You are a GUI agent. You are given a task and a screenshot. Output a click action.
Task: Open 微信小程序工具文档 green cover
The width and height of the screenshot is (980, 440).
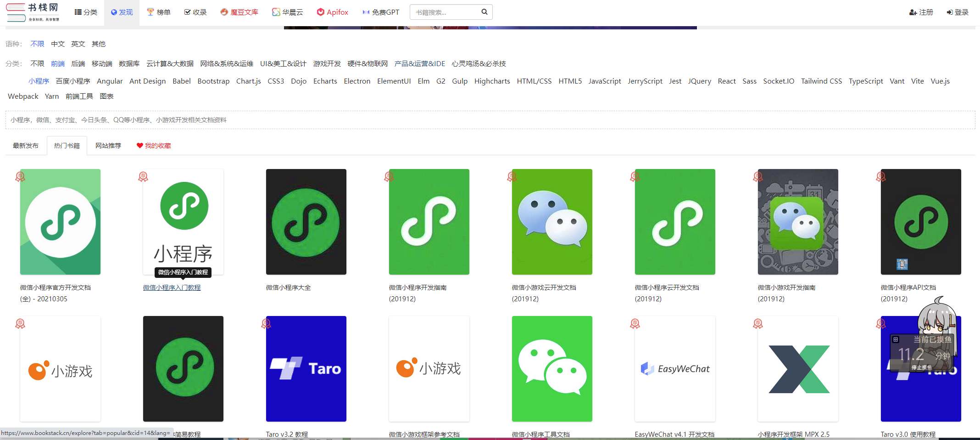(x=552, y=369)
